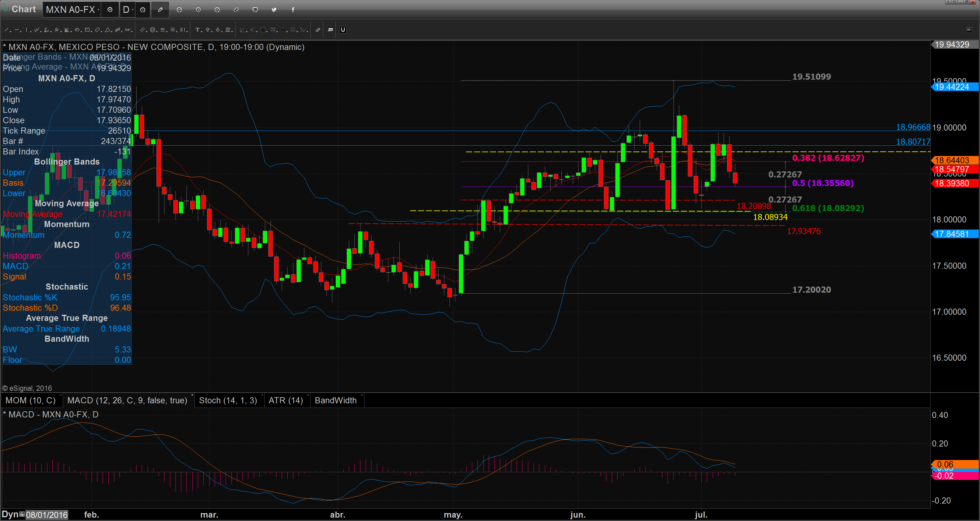Click the Dyn 08/01/2016 date box
Screen dimensions: 980x521
47,515
